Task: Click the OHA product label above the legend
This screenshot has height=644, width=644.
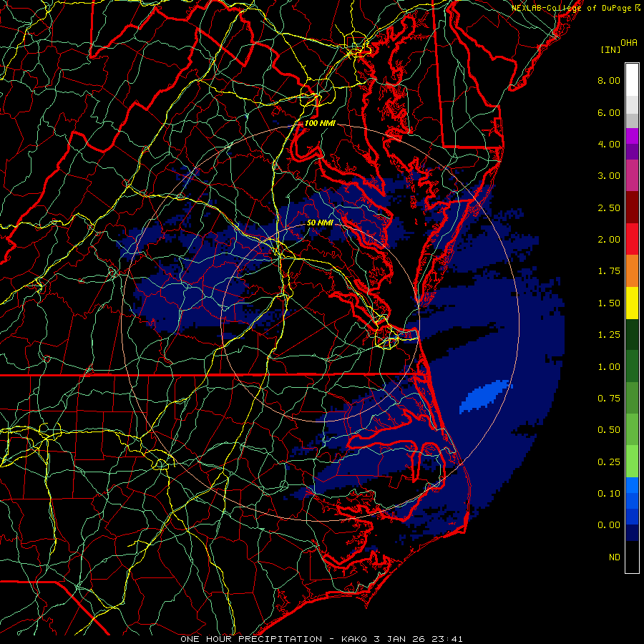Action: tap(629, 43)
